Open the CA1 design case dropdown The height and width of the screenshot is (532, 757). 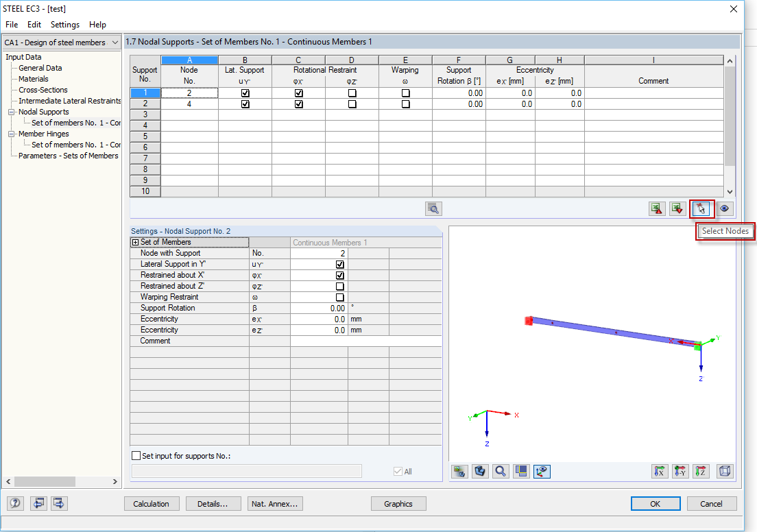click(x=117, y=42)
